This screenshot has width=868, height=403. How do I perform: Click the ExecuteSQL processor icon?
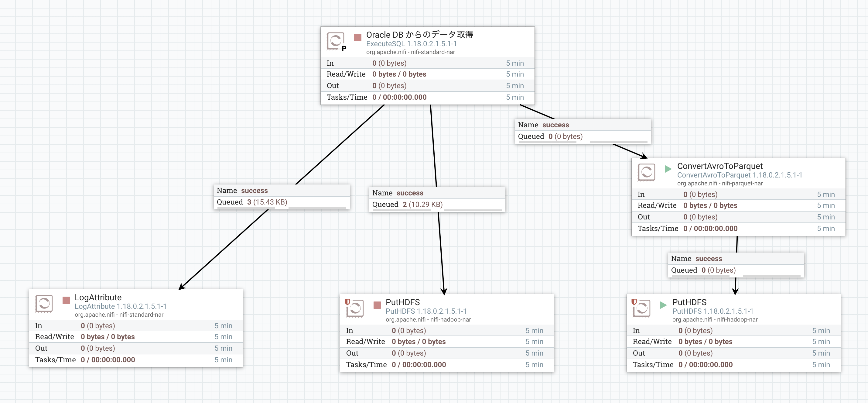click(x=335, y=41)
